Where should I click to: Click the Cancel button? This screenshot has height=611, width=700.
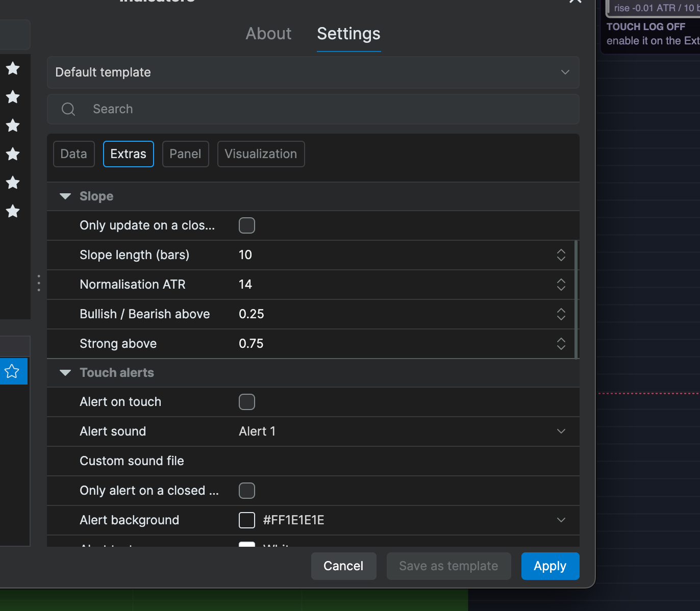pyautogui.click(x=344, y=566)
